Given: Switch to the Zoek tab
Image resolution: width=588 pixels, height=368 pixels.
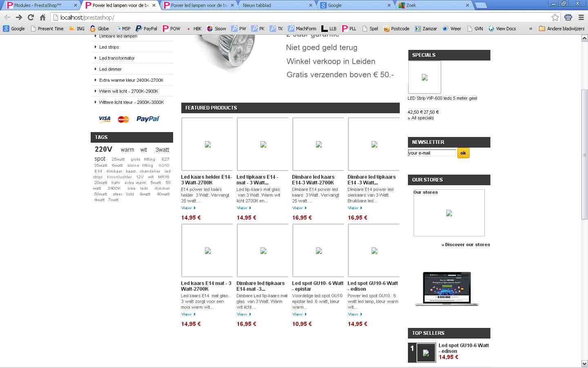Looking at the screenshot, I should click(x=433, y=5).
